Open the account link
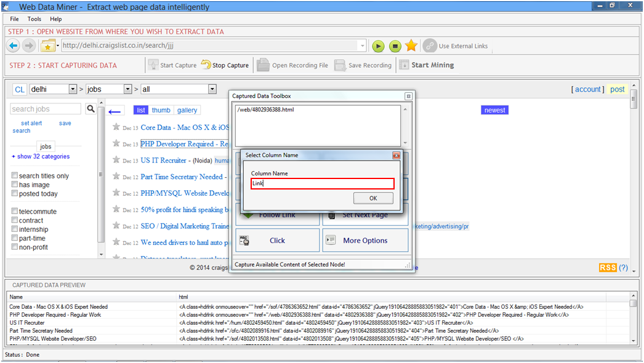 588,89
